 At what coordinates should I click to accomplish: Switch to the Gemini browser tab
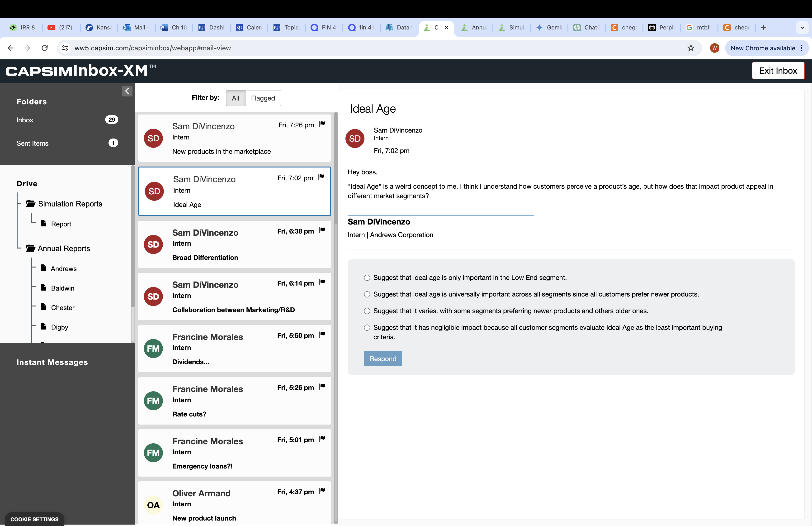pos(549,28)
